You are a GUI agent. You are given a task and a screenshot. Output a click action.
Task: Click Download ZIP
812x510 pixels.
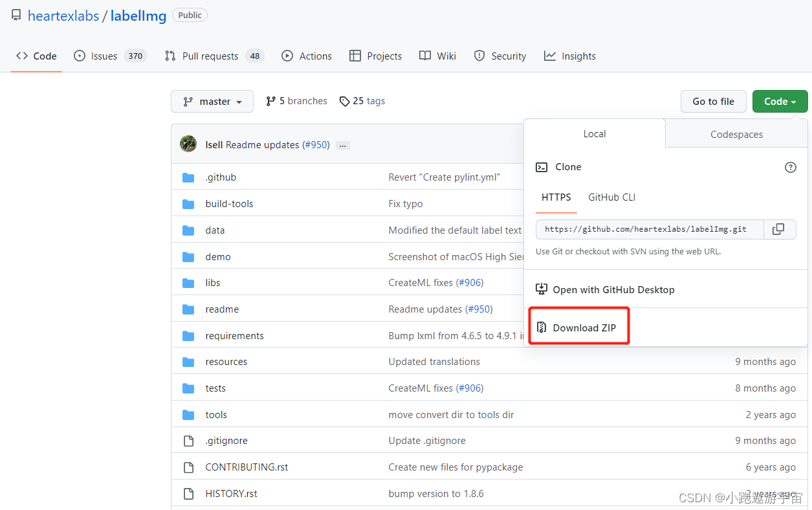tap(576, 328)
